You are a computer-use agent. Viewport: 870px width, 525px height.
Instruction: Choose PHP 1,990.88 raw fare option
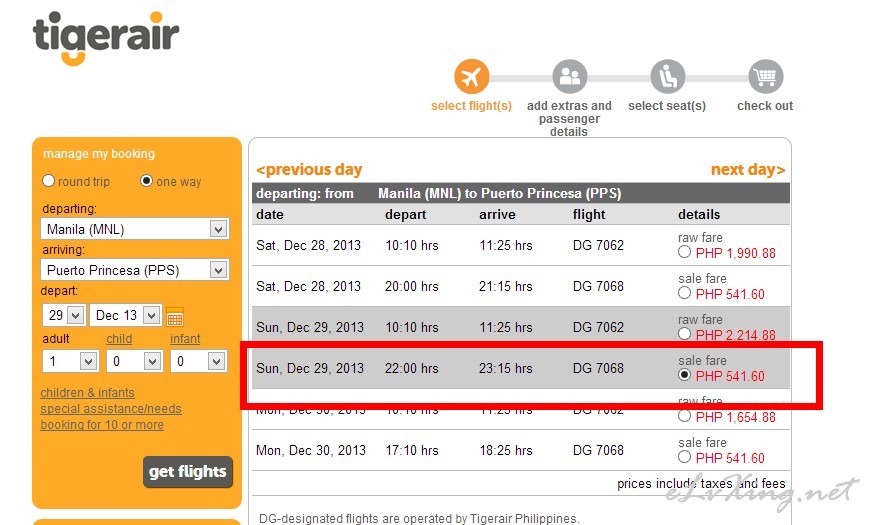[x=685, y=253]
